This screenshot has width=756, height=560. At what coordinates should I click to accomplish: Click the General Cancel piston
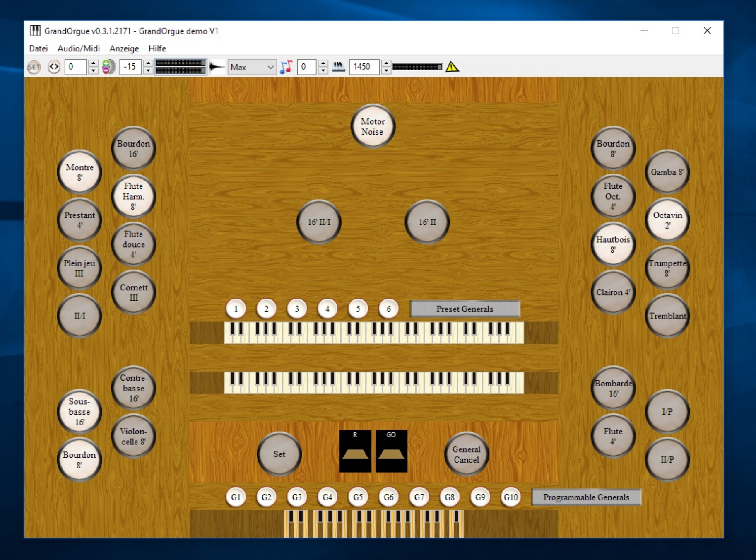coord(467,454)
